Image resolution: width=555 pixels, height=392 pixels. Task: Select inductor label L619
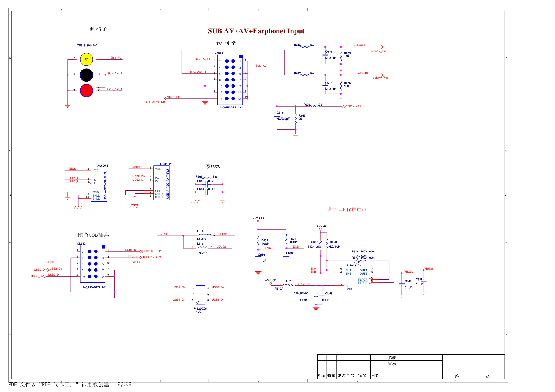[x=200, y=244]
